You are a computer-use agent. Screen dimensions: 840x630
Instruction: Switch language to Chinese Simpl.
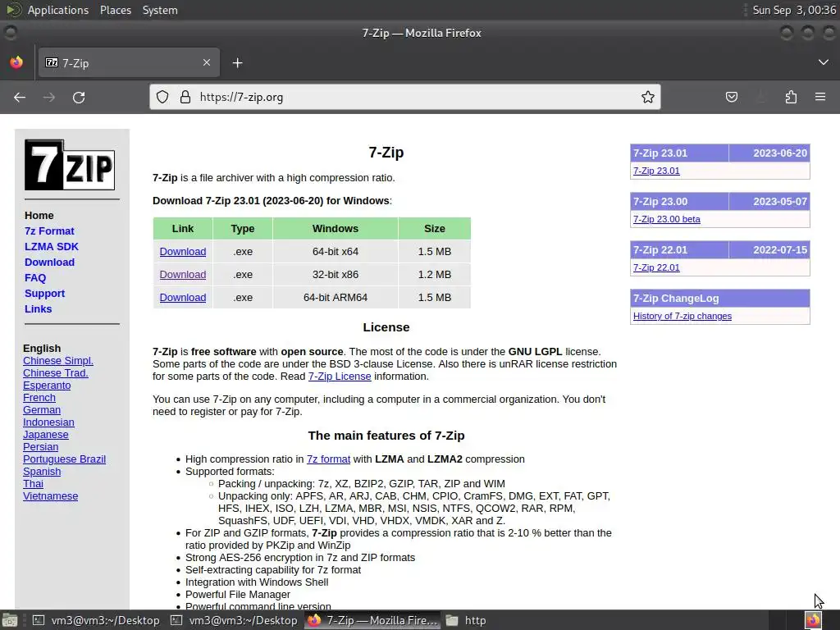[x=58, y=361]
